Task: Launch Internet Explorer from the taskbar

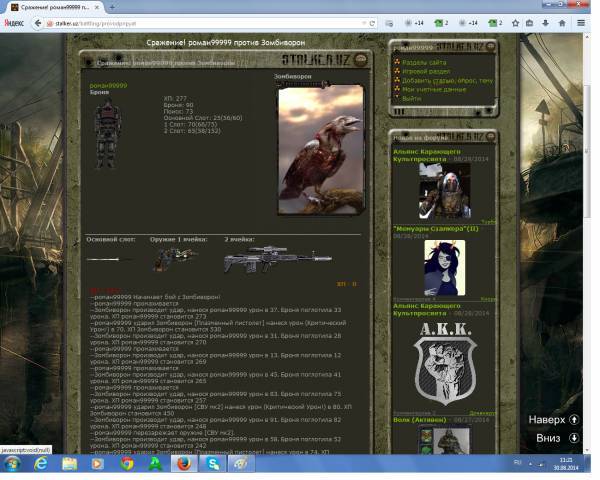Action: (x=41, y=464)
